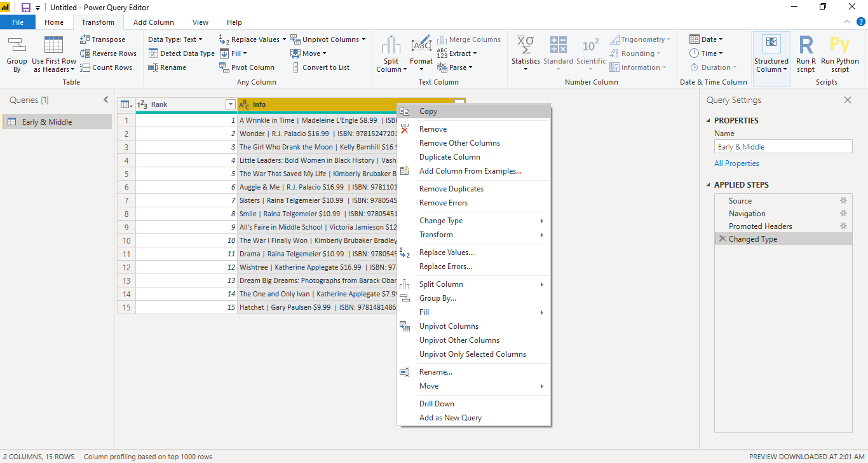Open the Rank column filter dropdown
The height and width of the screenshot is (463, 868).
(231, 104)
